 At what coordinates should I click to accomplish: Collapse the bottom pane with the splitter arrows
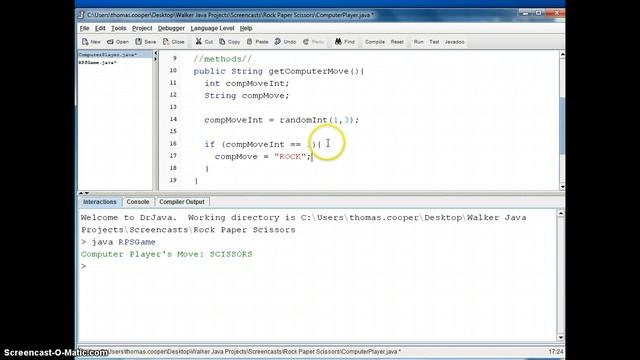coord(84,193)
